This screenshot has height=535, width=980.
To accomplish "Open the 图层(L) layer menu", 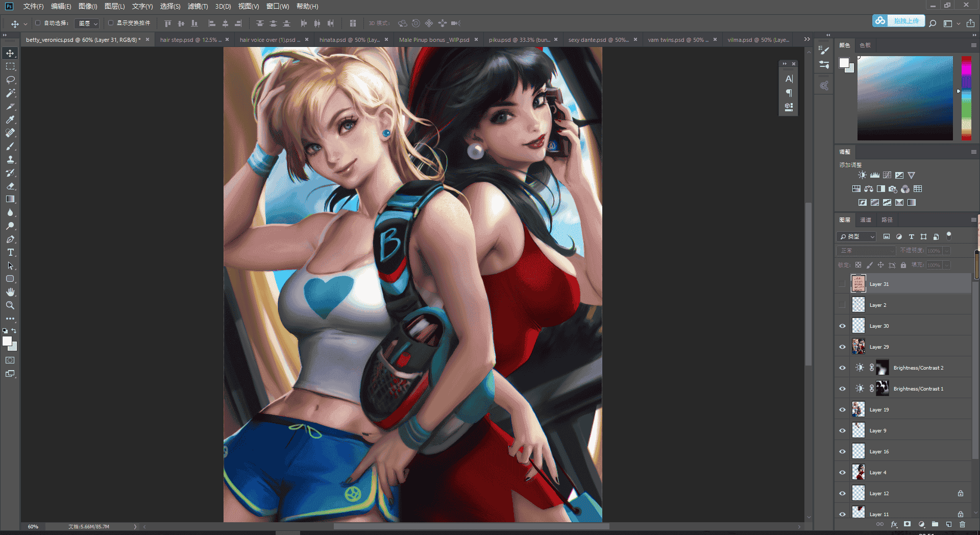I will [x=114, y=6].
